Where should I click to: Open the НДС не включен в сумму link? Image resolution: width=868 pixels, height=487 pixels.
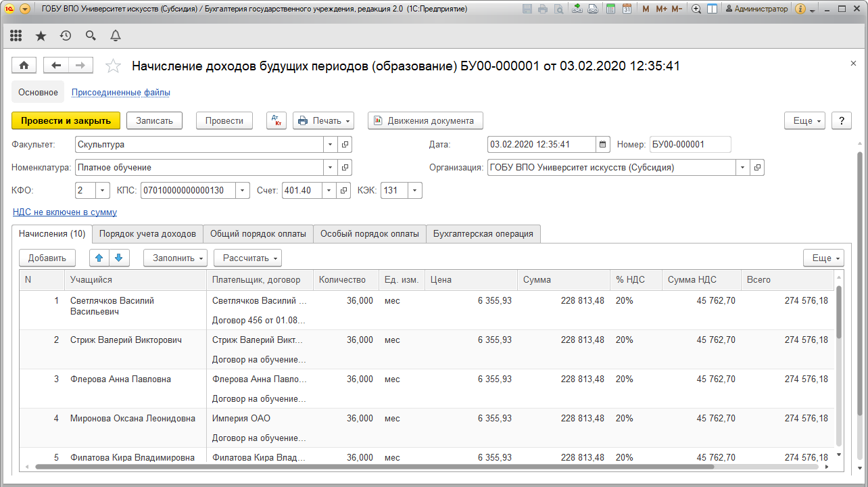(x=65, y=212)
